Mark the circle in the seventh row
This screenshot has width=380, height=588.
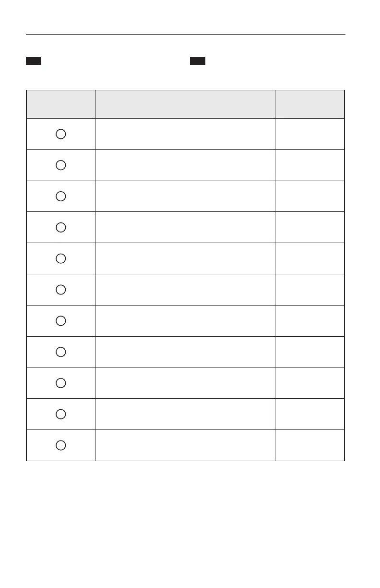[x=60, y=320]
